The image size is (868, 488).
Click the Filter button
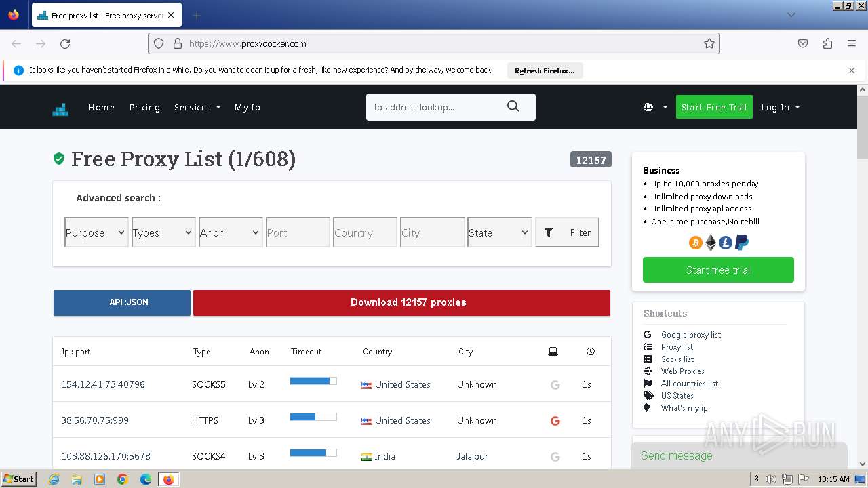[567, 232]
